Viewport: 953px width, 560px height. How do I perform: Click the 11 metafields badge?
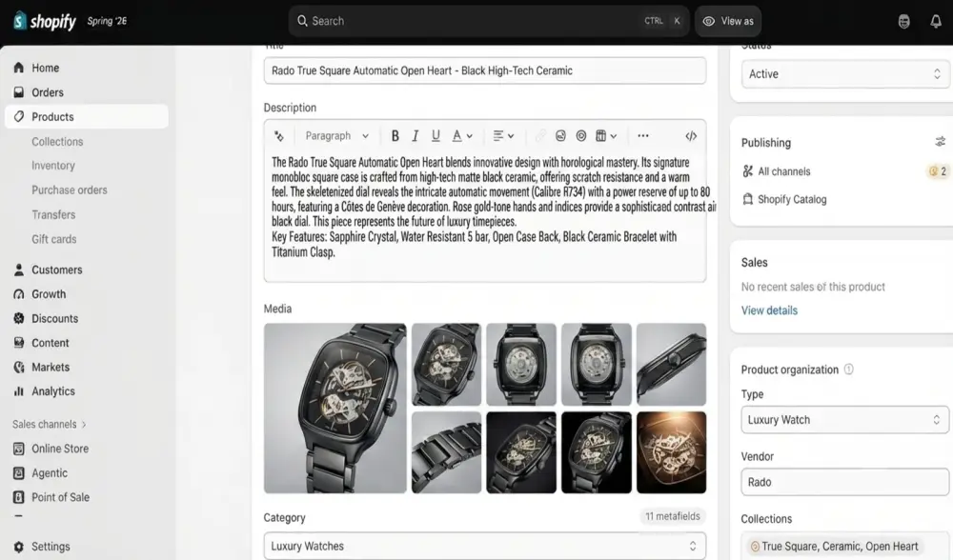[672, 516]
